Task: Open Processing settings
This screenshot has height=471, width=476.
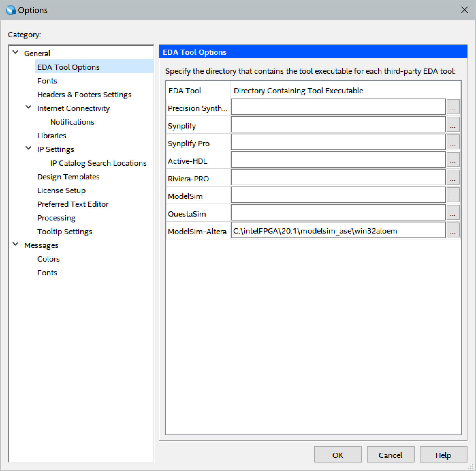Action: click(56, 218)
